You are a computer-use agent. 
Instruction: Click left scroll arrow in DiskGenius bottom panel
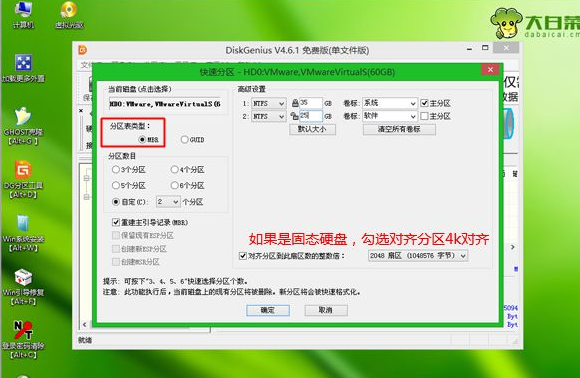point(84,325)
